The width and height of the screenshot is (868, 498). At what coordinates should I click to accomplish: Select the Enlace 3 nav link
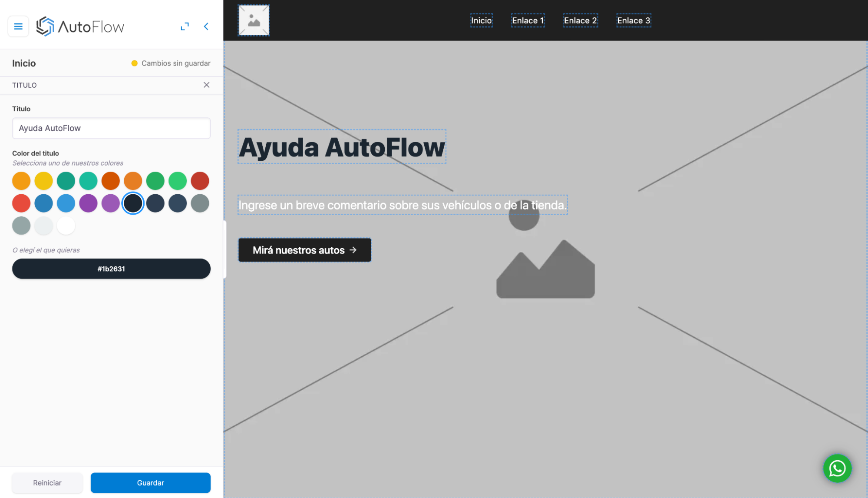tap(634, 20)
